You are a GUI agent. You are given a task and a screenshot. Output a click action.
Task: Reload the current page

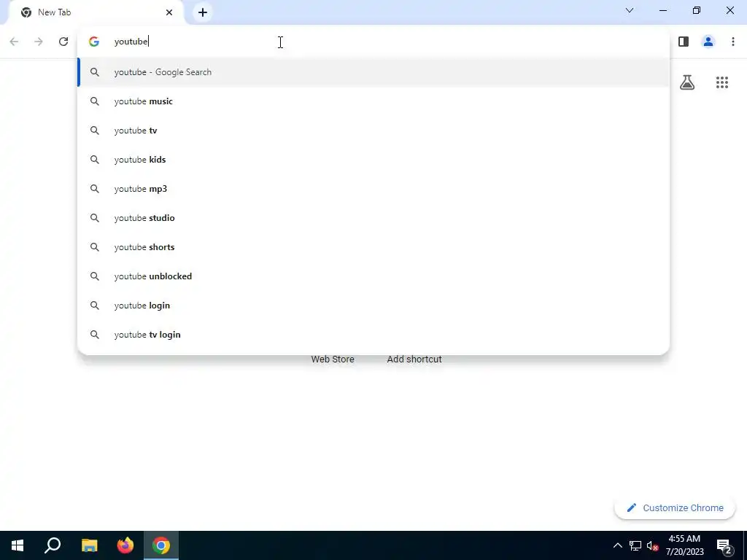[63, 42]
